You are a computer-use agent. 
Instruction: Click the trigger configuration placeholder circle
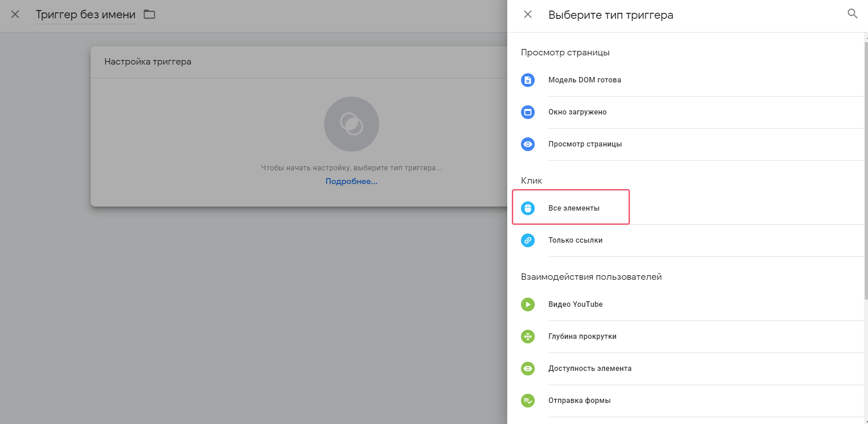click(351, 124)
